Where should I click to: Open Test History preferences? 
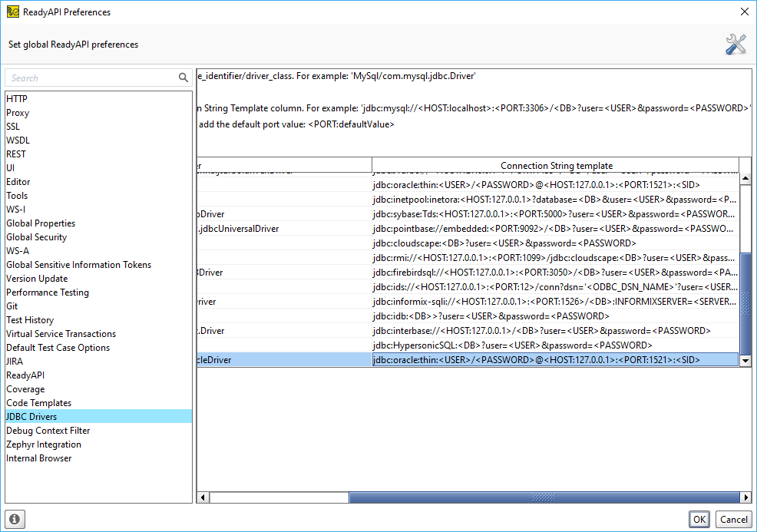[98, 320]
